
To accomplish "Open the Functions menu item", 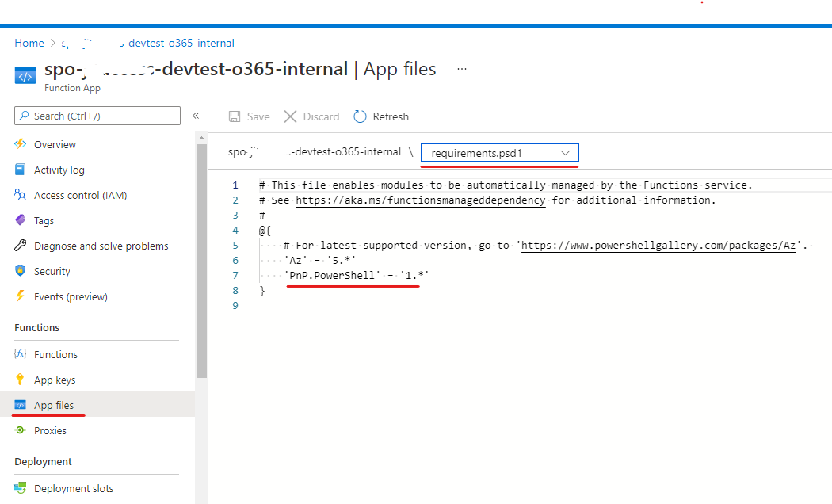I will 55,354.
